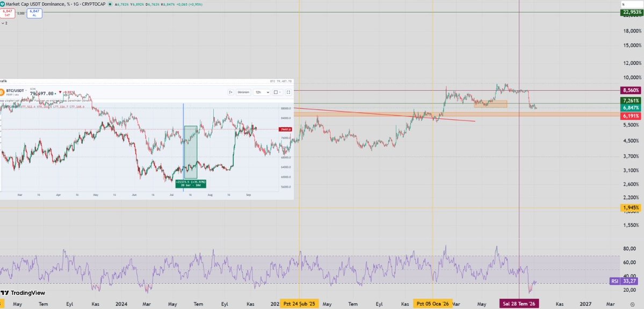
Task: Click the green market status dot icon
Action: pos(111,4)
